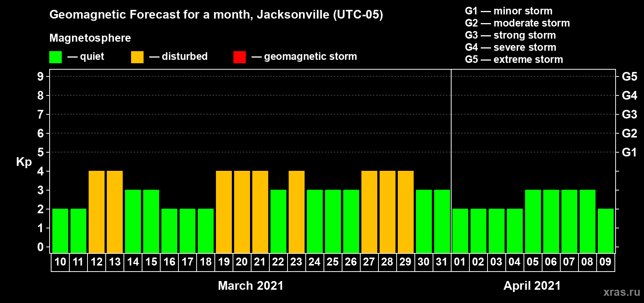
Task: Select the March 27 orange bar
Action: (x=369, y=212)
